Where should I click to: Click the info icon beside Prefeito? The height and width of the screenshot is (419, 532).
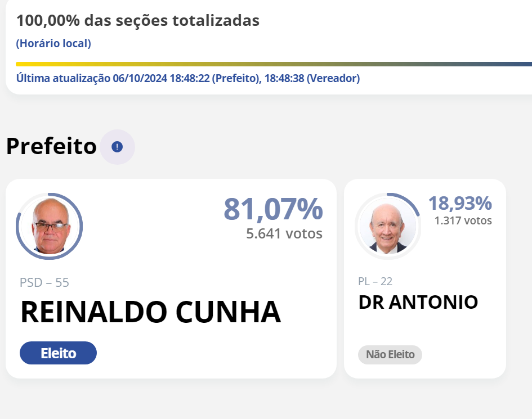(x=117, y=147)
